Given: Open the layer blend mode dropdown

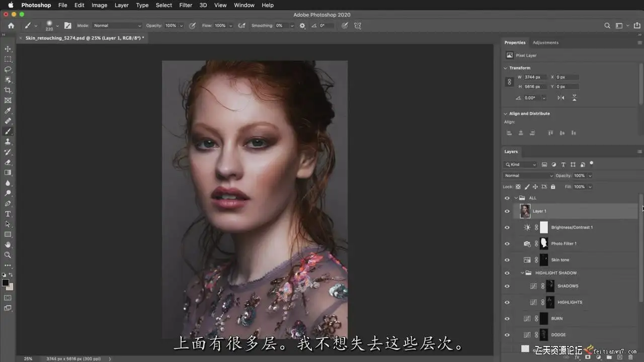Looking at the screenshot, I should [528, 175].
